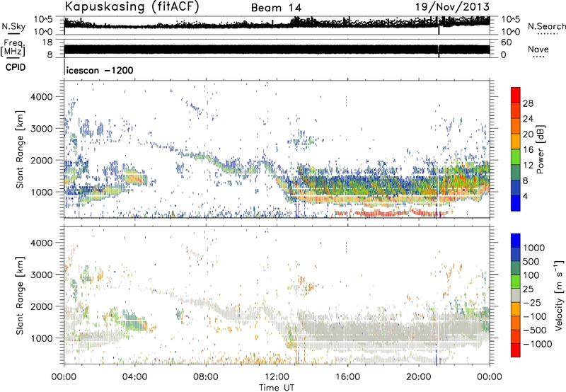The image size is (566, 392).
Task: Click the N.Search legend label
Action: click(546, 26)
